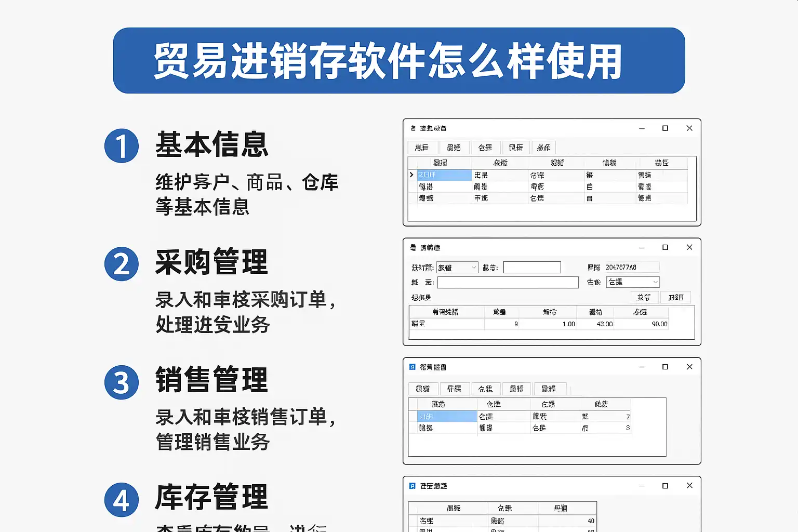798x532 pixels.
Task: Select the first tab in the 基本信息 window
Action: pyautogui.click(x=422, y=148)
